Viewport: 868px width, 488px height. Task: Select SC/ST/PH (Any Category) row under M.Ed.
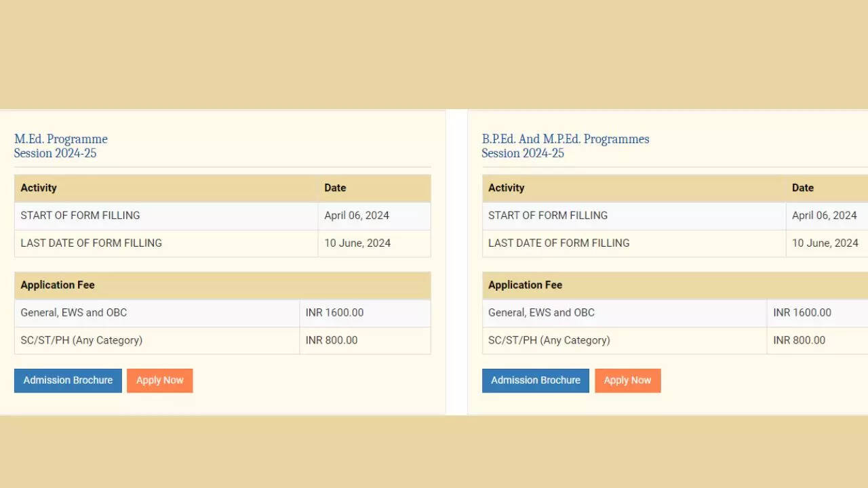pos(81,340)
